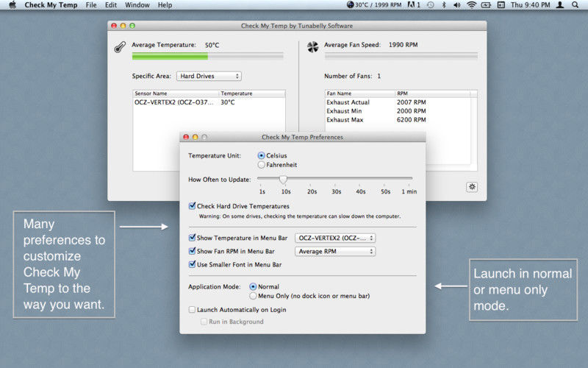The image size is (588, 368).
Task: Zoom the main Check My Temp window
Action: pos(132,26)
